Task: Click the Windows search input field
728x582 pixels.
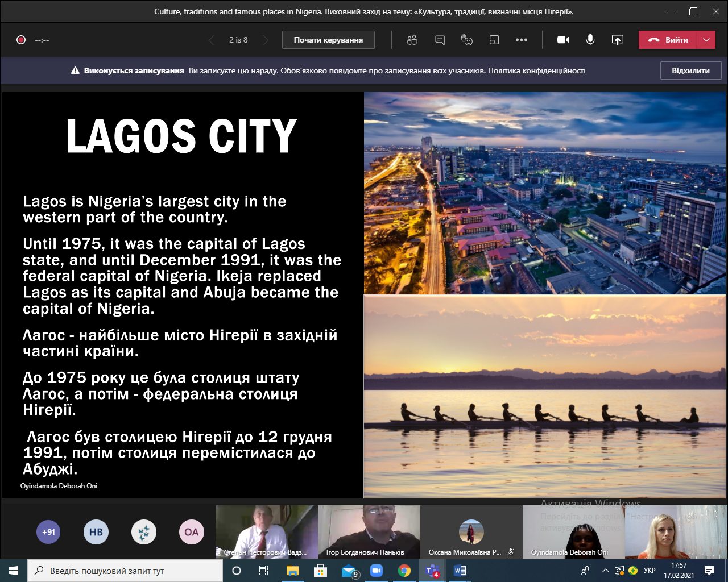Action: [x=125, y=571]
